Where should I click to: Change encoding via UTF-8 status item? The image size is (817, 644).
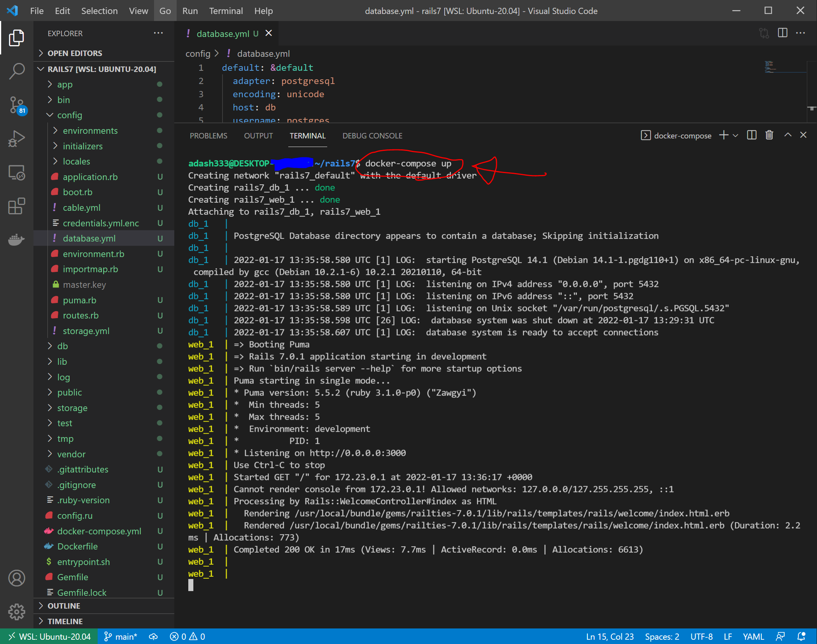pyautogui.click(x=701, y=637)
